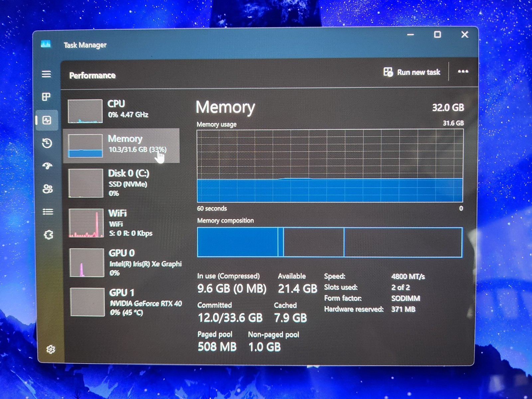This screenshot has height=399, width=532.
Task: Open the more options ellipsis menu
Action: (x=463, y=71)
